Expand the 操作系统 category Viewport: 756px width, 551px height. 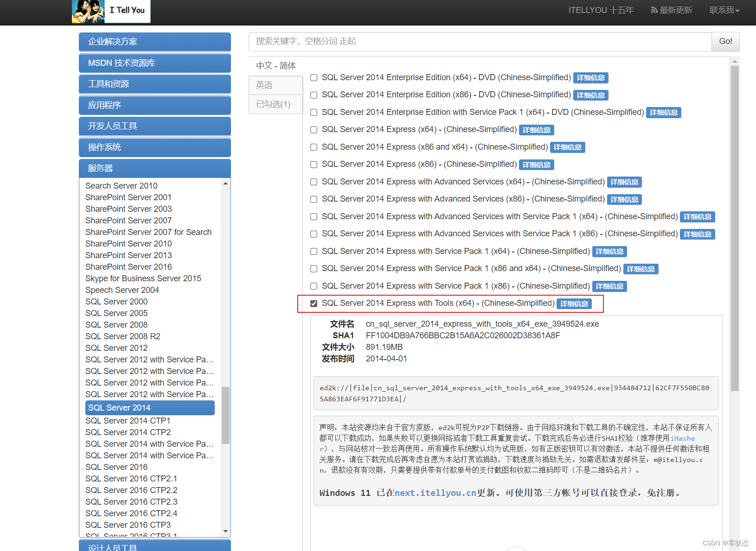155,147
